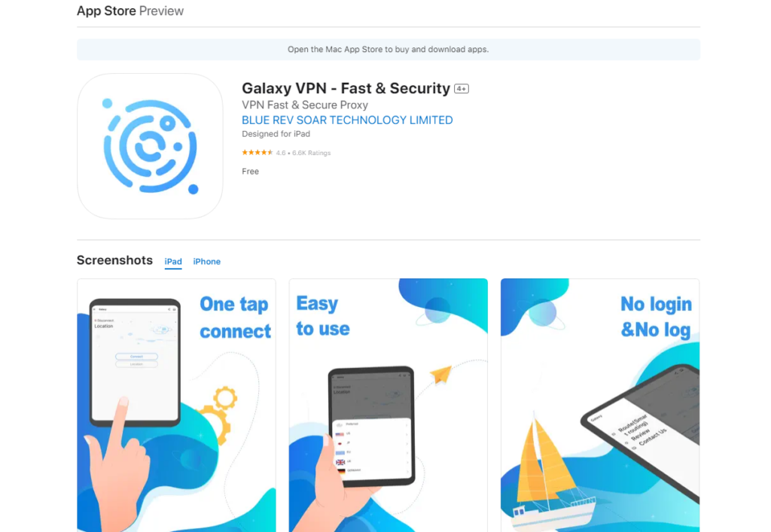This screenshot has width=771, height=532.
Task: Click the orange paper plane illustration
Action: pos(441,374)
